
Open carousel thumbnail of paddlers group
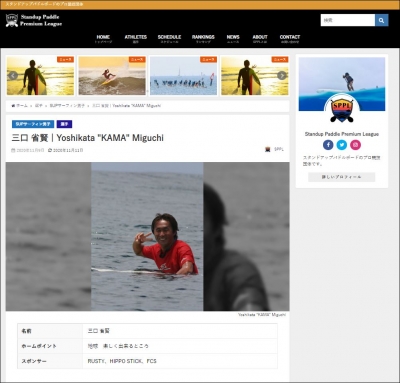[x=183, y=76]
